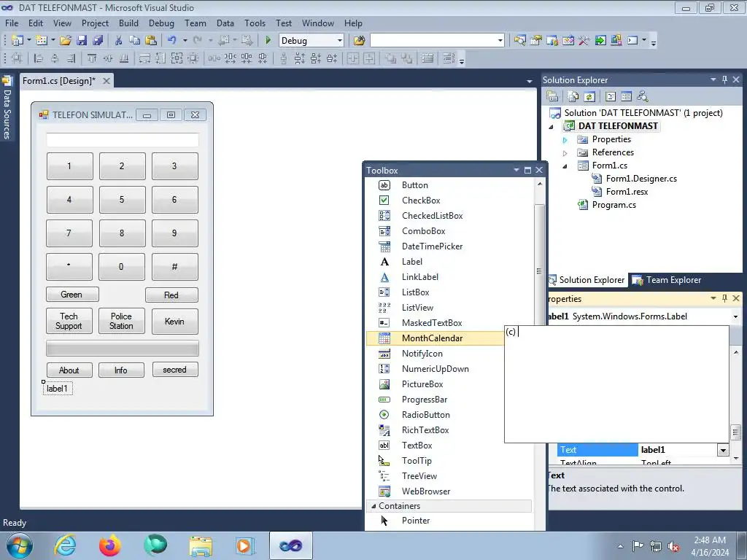Start debugging with the green play icon

pyautogui.click(x=268, y=41)
